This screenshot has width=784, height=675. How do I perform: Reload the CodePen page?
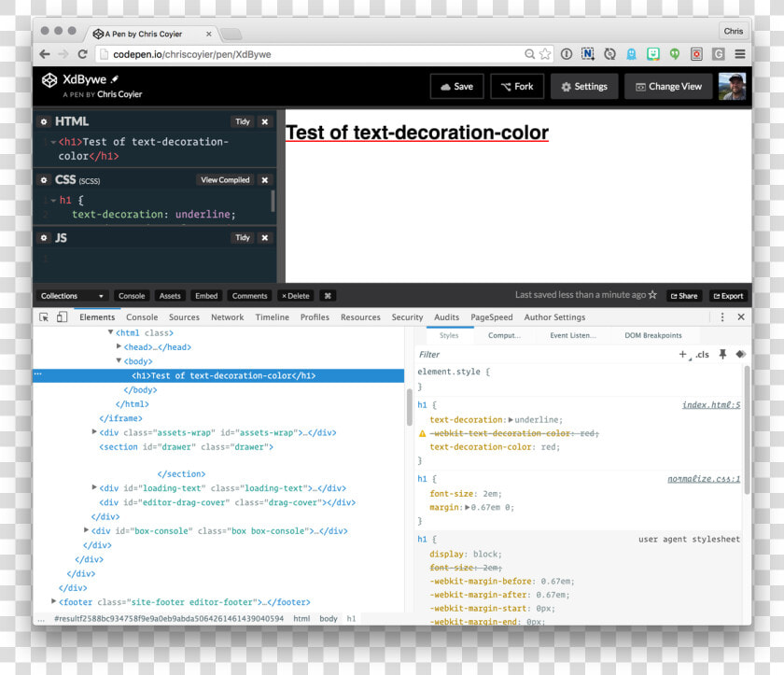click(x=82, y=54)
